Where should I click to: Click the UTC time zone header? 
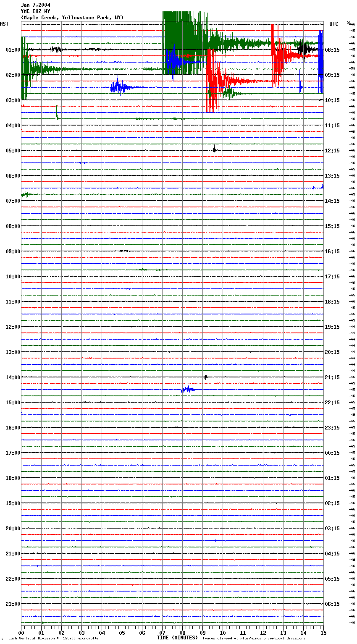[x=334, y=24]
